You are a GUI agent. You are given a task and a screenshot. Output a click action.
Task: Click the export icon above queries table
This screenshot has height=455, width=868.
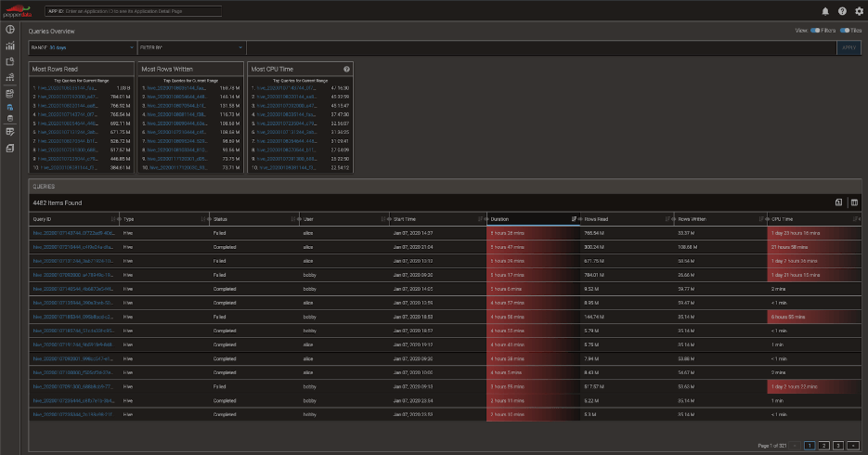838,202
